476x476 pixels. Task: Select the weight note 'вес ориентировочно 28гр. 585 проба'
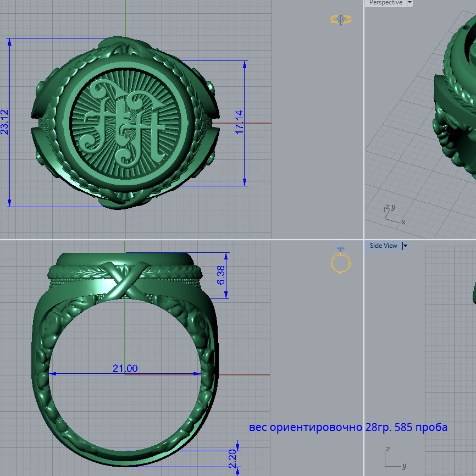[x=348, y=427]
